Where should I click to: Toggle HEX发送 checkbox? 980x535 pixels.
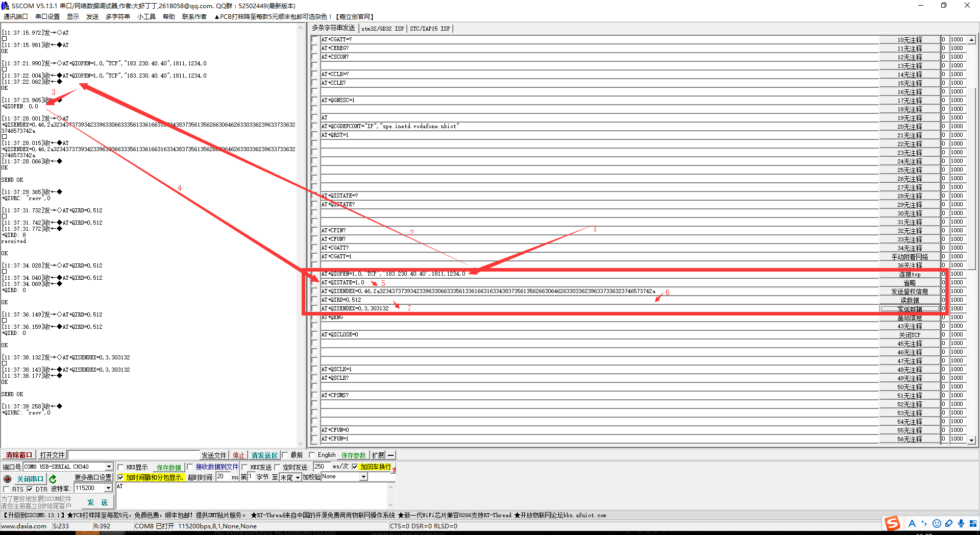[x=245, y=467]
